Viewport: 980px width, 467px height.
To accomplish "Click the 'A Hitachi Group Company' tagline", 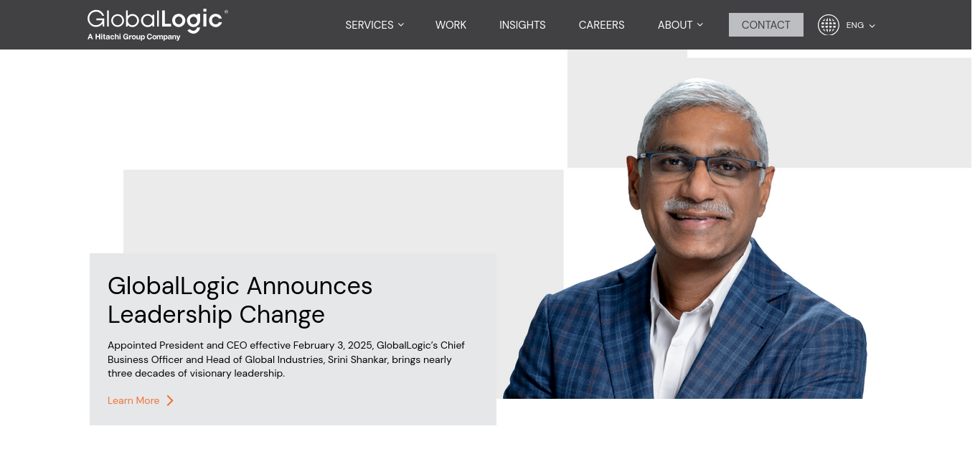I will (133, 37).
